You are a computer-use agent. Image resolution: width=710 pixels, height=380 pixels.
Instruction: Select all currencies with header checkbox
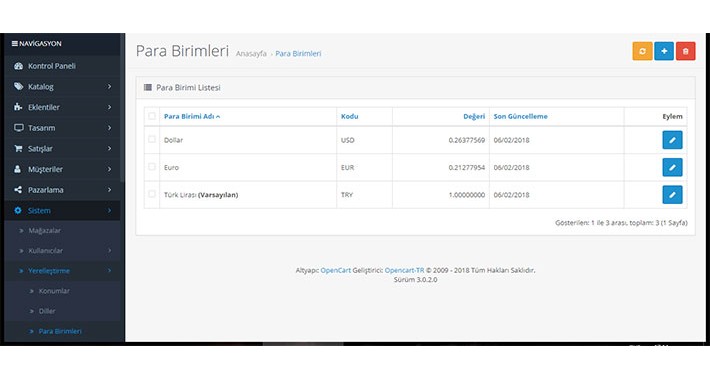[x=152, y=116]
